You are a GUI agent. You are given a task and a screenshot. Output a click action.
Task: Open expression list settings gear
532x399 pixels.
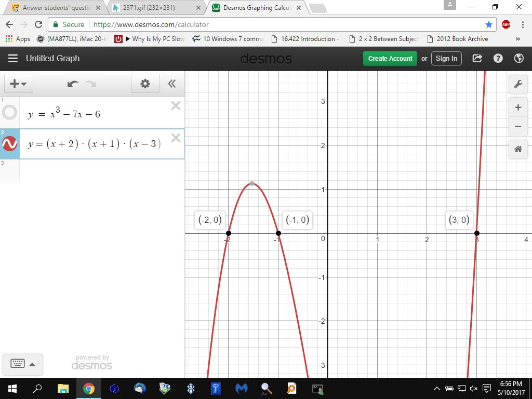click(145, 84)
